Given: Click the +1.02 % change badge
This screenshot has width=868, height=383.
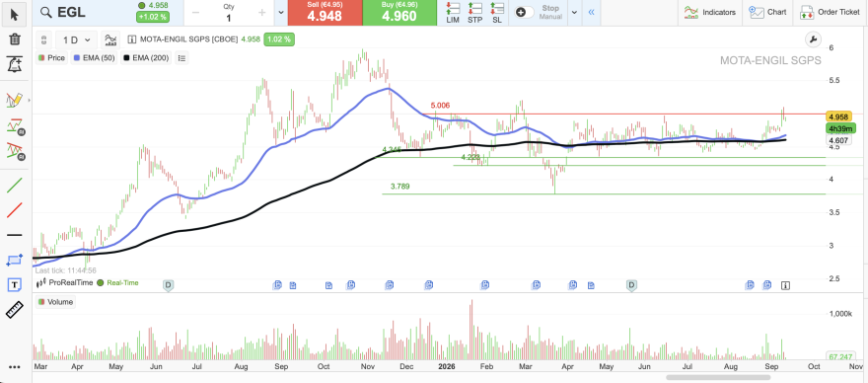Looking at the screenshot, I should 153,17.
